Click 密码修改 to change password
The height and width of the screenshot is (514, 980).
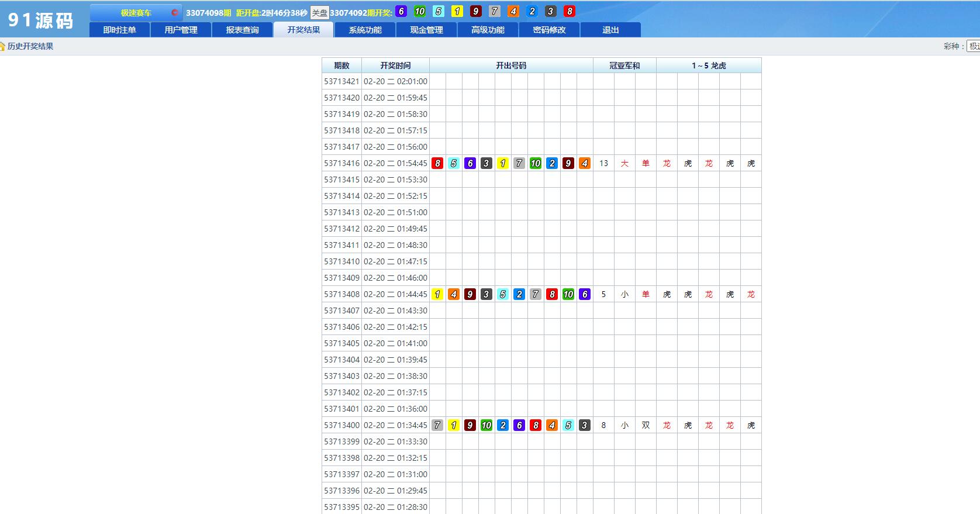(x=549, y=30)
